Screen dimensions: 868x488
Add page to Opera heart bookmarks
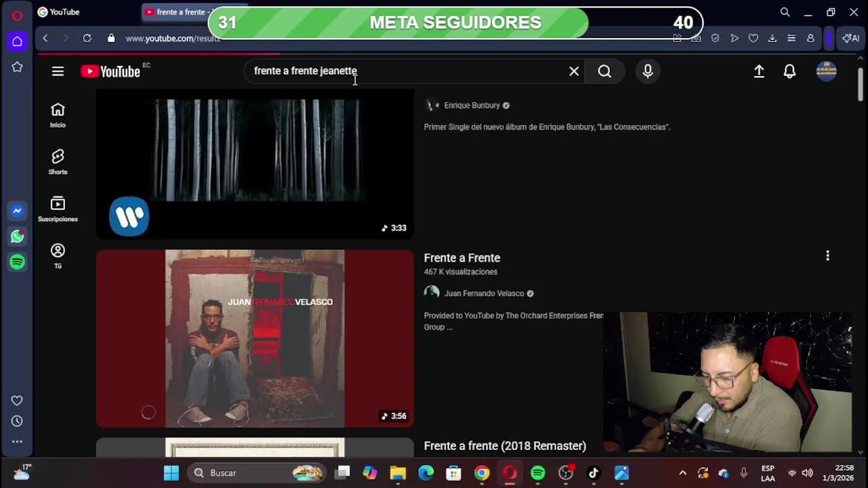pos(753,38)
